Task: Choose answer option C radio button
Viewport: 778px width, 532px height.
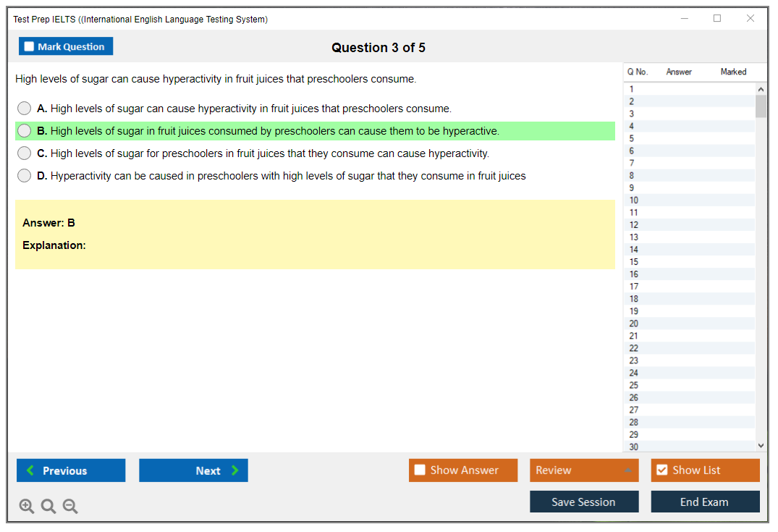Action: 25,153
